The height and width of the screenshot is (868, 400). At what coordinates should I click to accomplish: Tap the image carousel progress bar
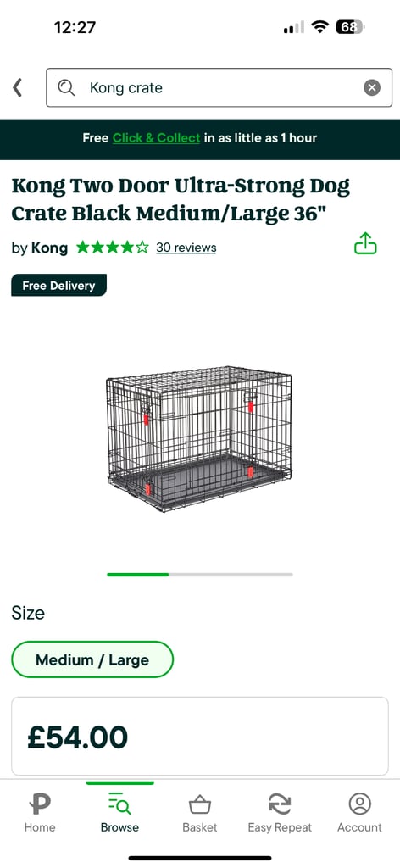click(x=200, y=575)
